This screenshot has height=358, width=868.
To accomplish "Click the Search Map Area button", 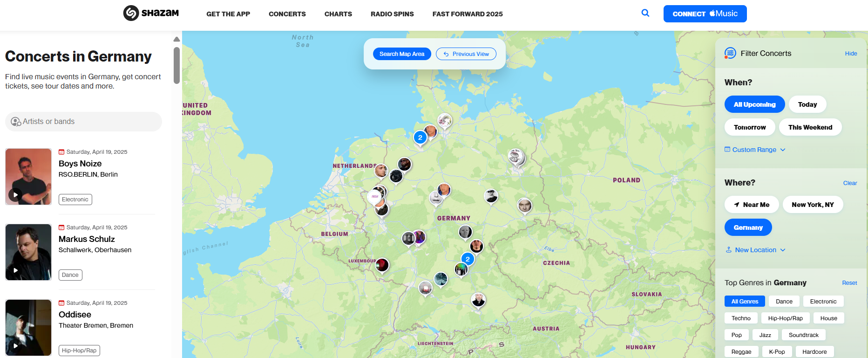I will pos(402,54).
